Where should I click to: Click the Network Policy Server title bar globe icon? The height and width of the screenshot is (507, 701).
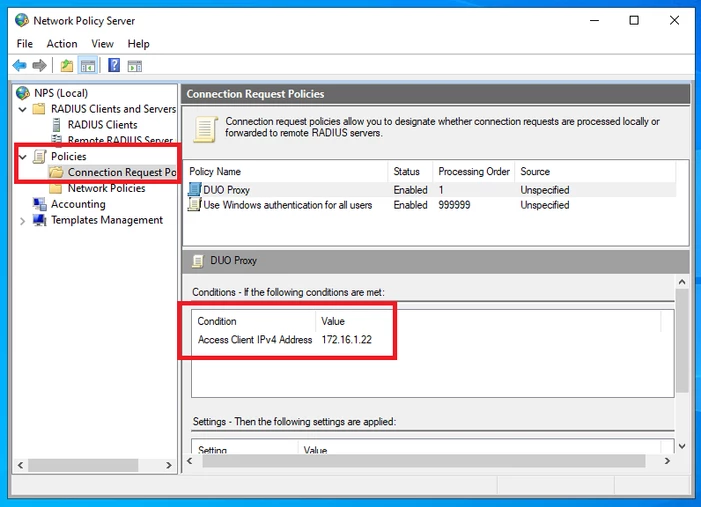(x=21, y=20)
